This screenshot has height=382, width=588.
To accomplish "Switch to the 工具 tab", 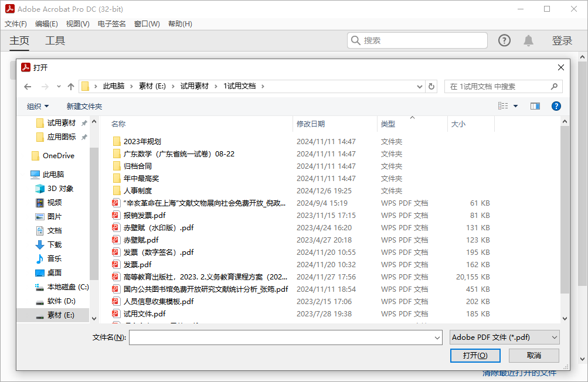I will [x=55, y=40].
